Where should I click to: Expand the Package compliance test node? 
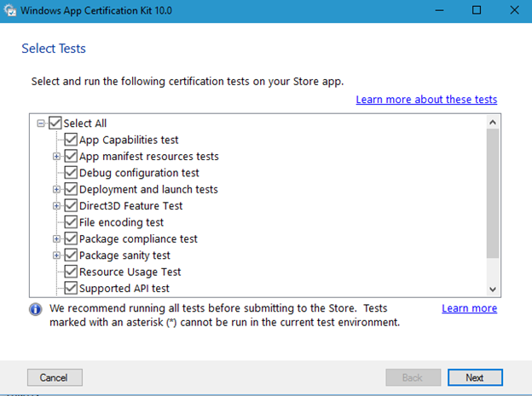pyautogui.click(x=56, y=238)
